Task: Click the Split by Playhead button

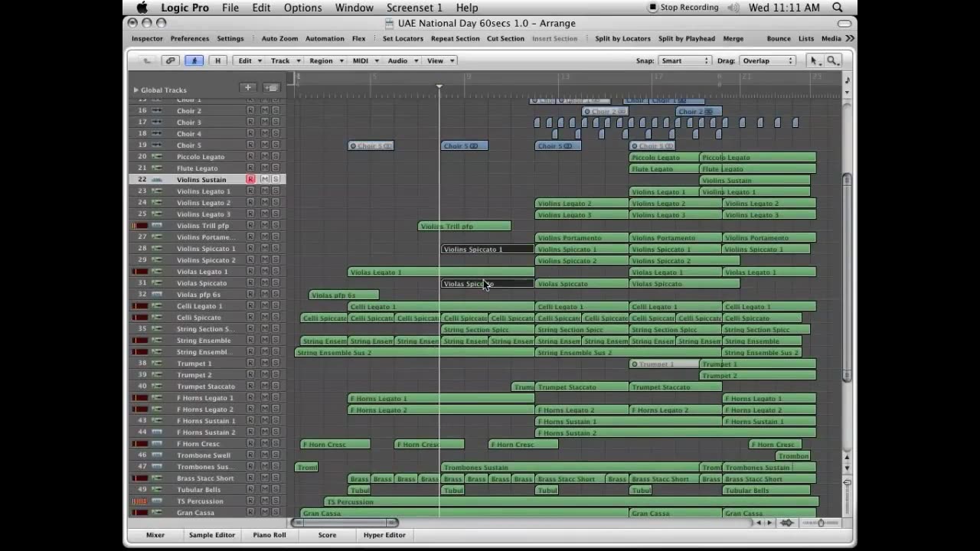Action: pyautogui.click(x=687, y=38)
